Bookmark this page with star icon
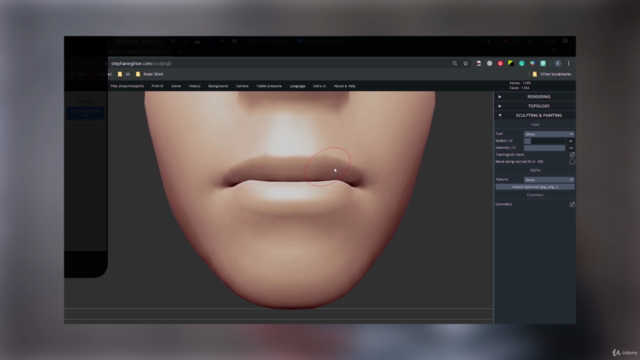 465,64
